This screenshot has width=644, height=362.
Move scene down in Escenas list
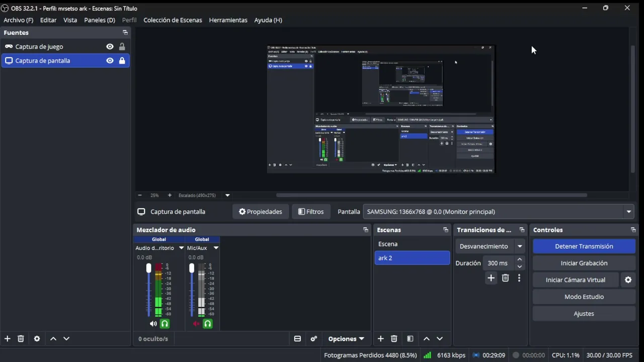click(x=440, y=339)
